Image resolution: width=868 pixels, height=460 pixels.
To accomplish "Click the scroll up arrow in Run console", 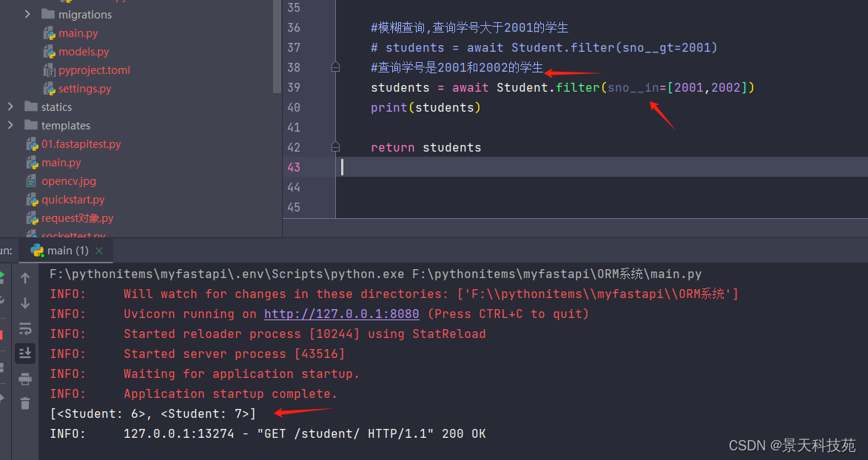I will pyautogui.click(x=25, y=279).
